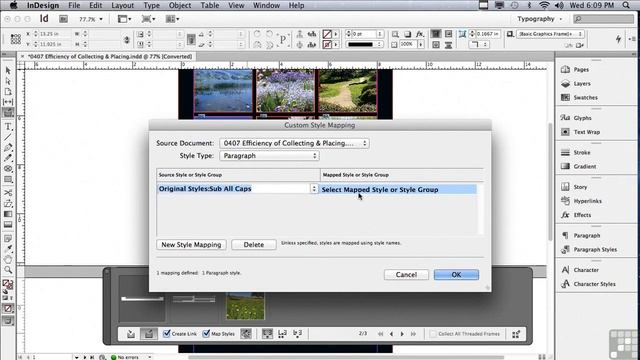Open the Typography workspace switcher
Image resolution: width=640 pixels, height=360 pixels.
coord(540,19)
